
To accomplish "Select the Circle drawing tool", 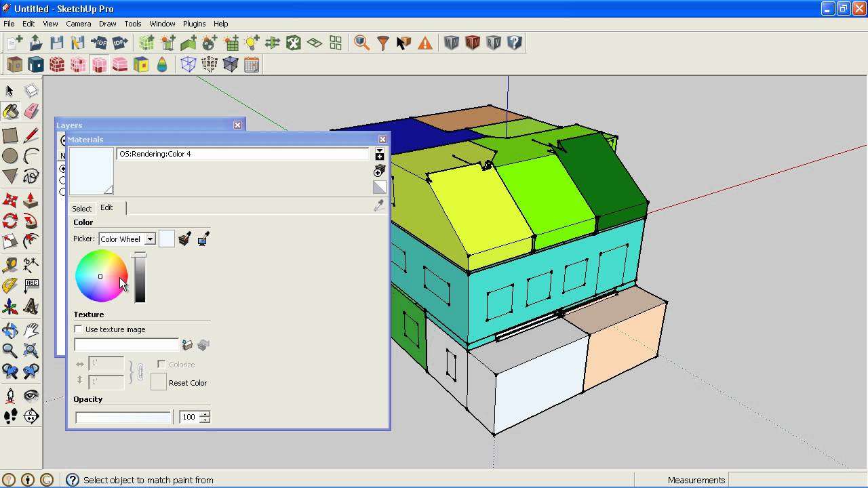I will tap(10, 157).
